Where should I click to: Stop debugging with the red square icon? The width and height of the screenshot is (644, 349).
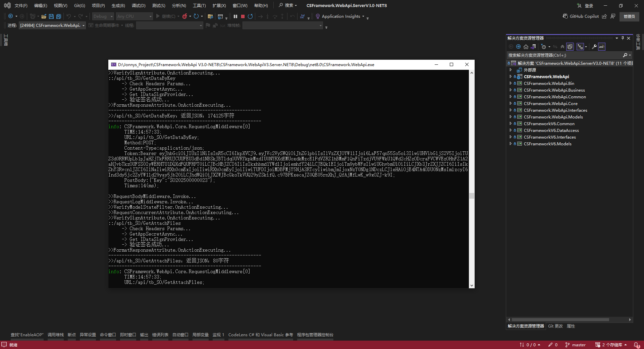click(244, 16)
